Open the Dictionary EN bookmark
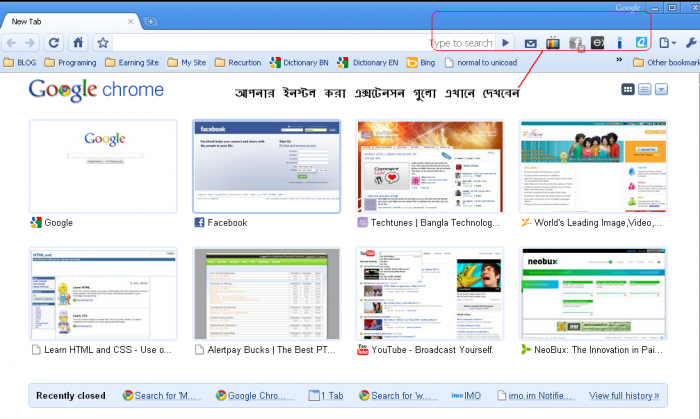This screenshot has width=700, height=419. (x=368, y=62)
